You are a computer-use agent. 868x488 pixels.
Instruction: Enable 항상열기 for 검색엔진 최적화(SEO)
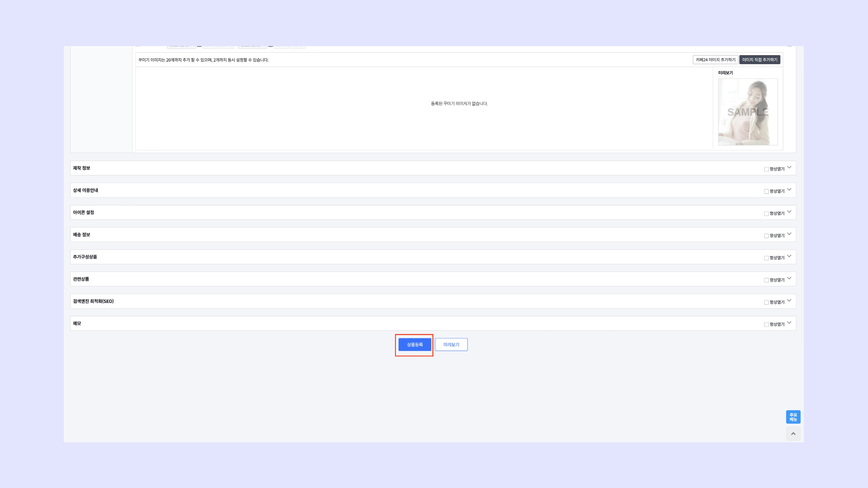[766, 303]
